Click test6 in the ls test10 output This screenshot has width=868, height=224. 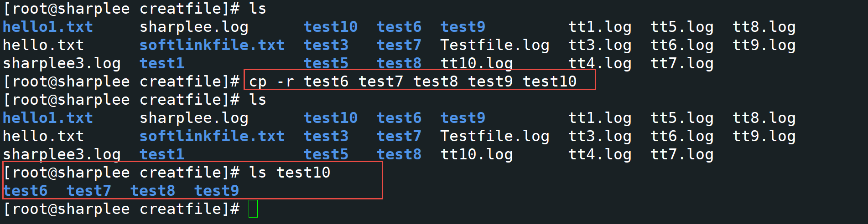26,191
